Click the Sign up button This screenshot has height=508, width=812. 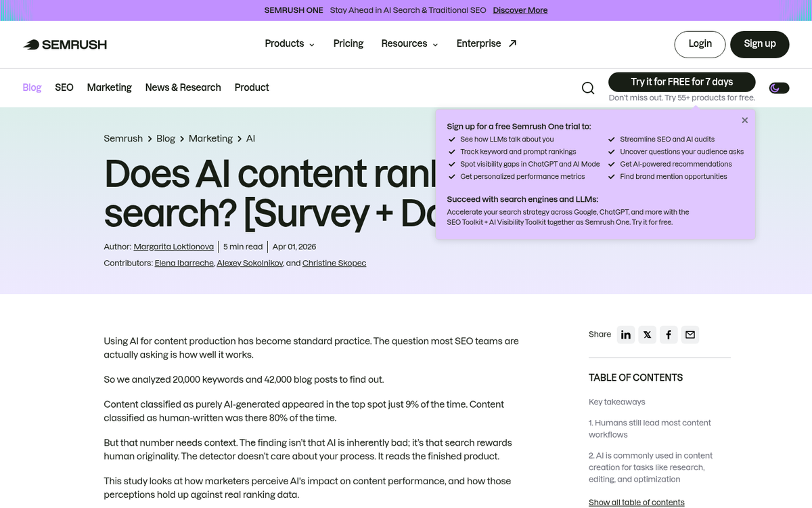point(759,43)
